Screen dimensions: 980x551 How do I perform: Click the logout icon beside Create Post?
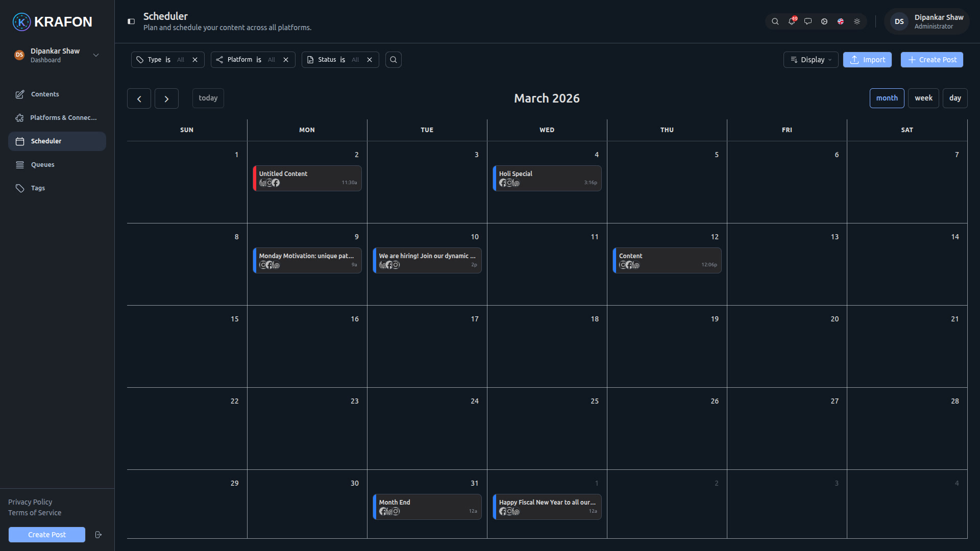pyautogui.click(x=99, y=535)
